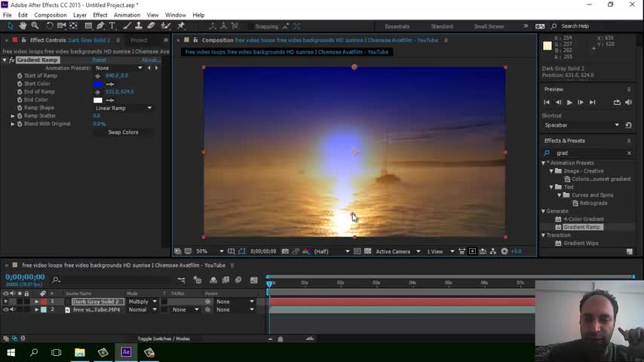Select the Hand tool in the toolbar
Image resolution: width=644 pixels, height=362 pixels.
pos(23,26)
